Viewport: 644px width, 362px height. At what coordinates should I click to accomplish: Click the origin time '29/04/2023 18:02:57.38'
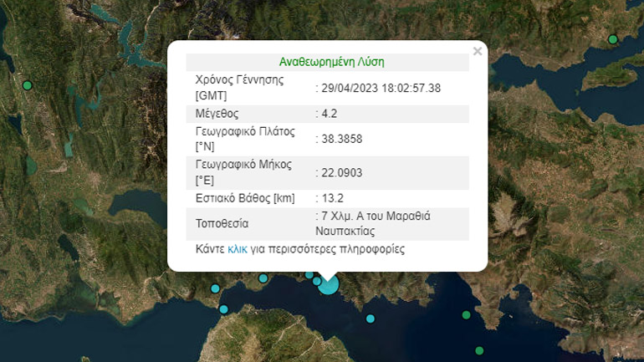(x=381, y=88)
